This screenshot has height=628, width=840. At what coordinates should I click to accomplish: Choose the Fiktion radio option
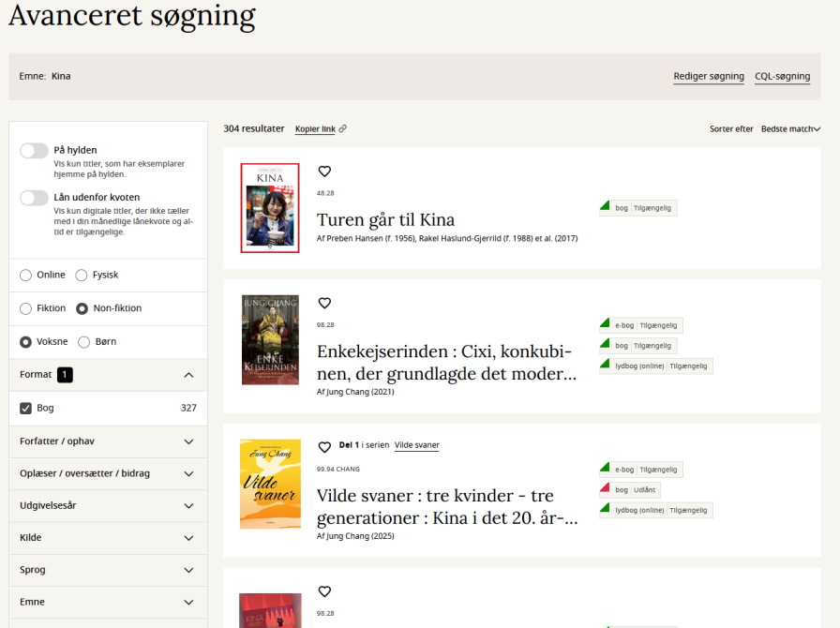[25, 308]
